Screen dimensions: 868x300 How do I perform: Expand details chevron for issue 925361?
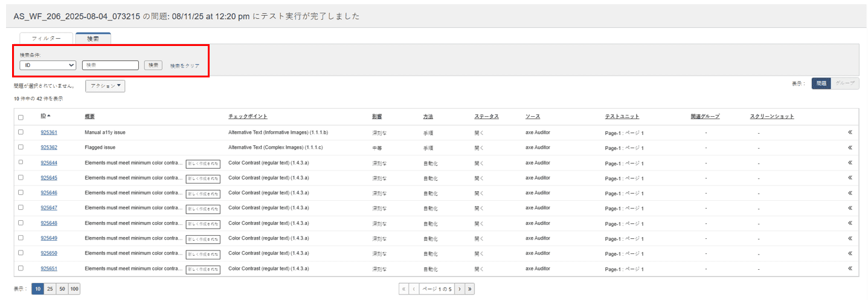coord(849,132)
